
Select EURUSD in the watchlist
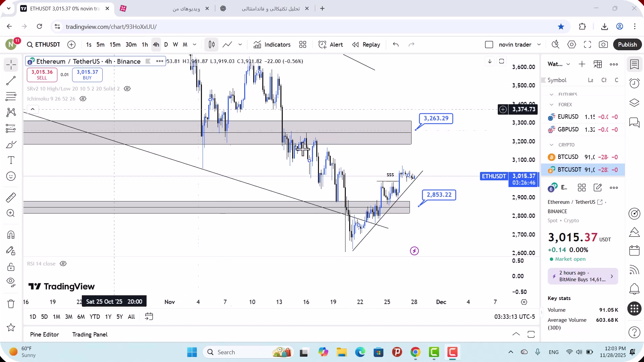click(583, 117)
